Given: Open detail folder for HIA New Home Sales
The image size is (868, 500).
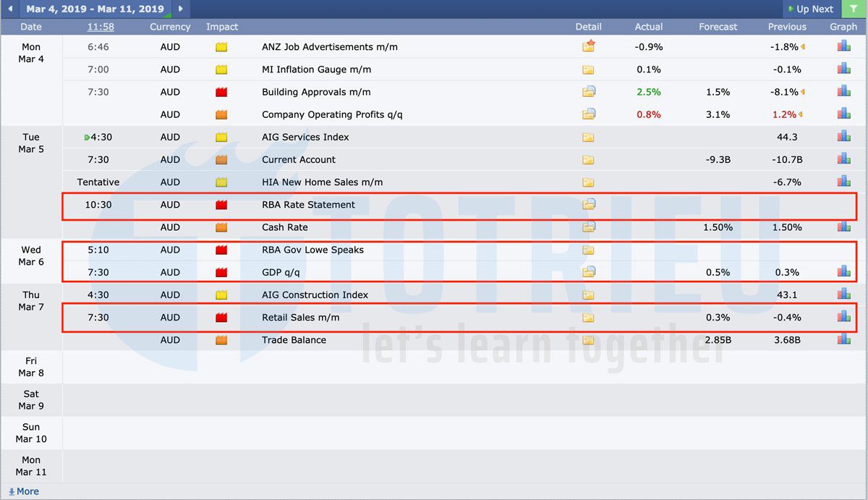Looking at the screenshot, I should point(588,182).
